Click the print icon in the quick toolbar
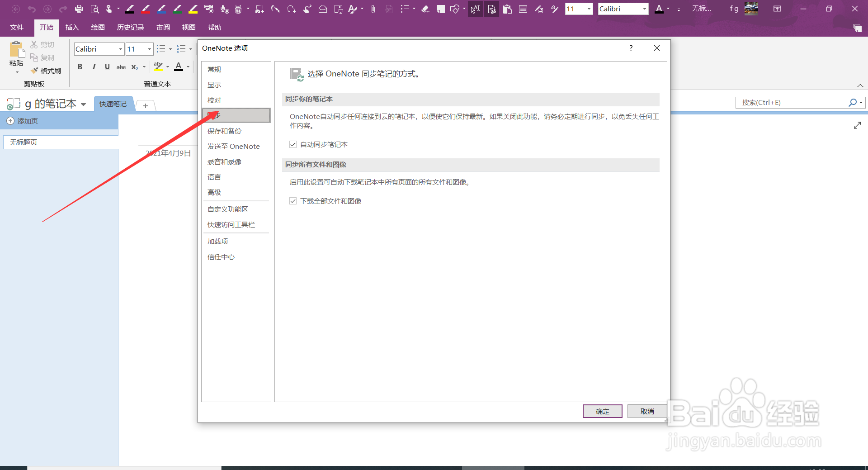 pos(79,9)
